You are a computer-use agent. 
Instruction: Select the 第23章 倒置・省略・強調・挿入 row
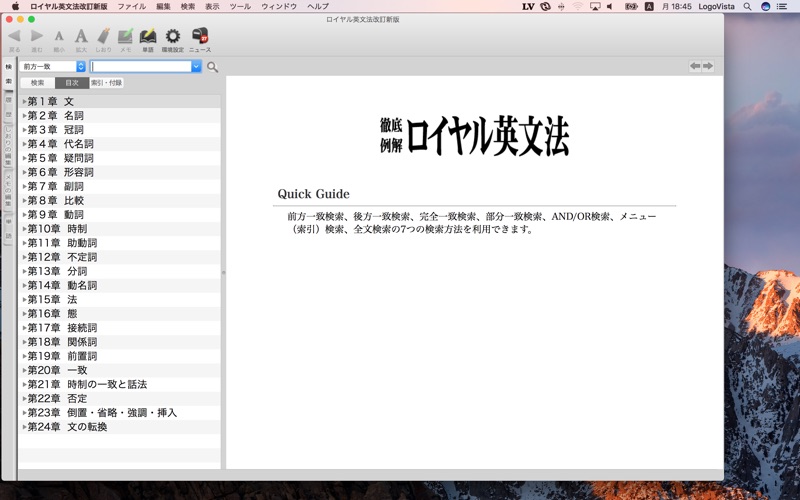click(x=119, y=412)
